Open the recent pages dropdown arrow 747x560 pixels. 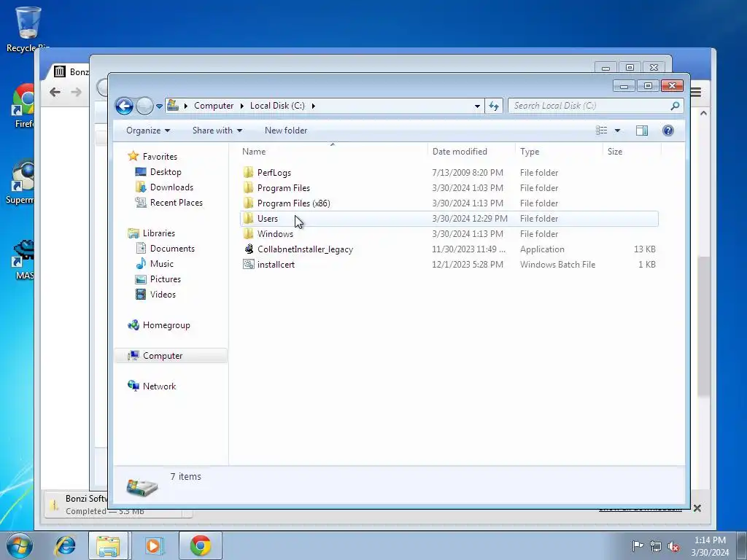tap(159, 106)
